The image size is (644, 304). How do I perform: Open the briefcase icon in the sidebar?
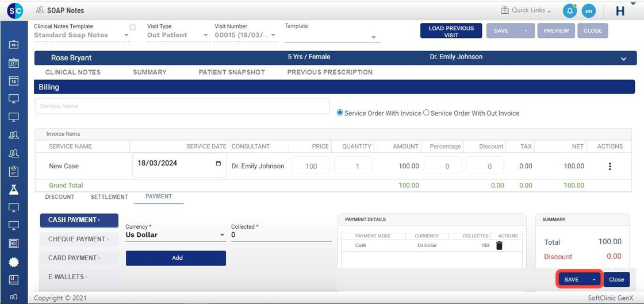click(14, 44)
